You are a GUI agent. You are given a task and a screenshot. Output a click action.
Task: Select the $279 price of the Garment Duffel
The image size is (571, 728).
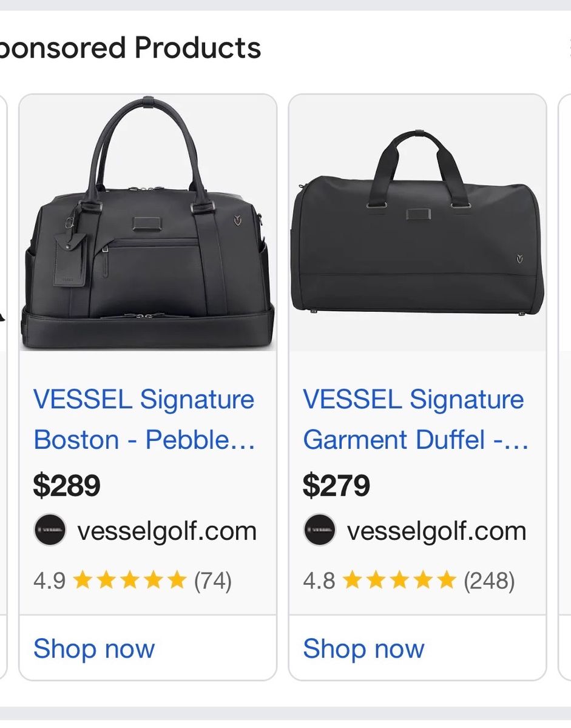pos(336,485)
